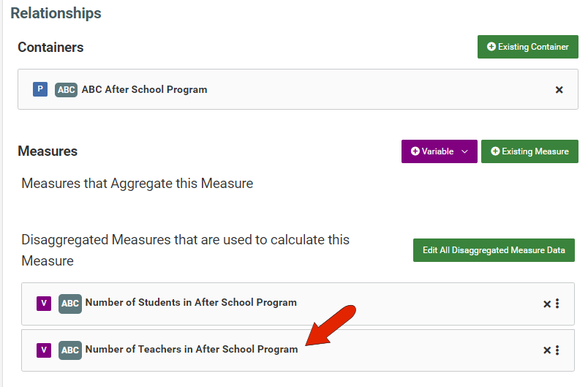
Task: Remove the ABC After School Program container
Action: click(559, 90)
